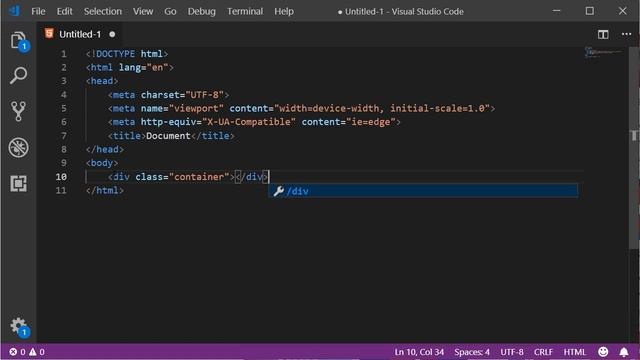Click the unsaved dot on the Untitled-1 tab

(112, 34)
